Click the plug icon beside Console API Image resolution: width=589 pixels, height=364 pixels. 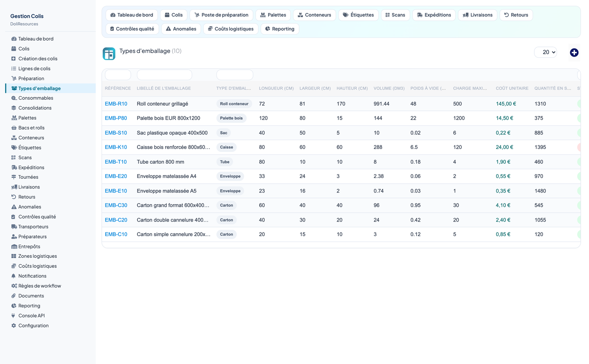tap(13, 316)
